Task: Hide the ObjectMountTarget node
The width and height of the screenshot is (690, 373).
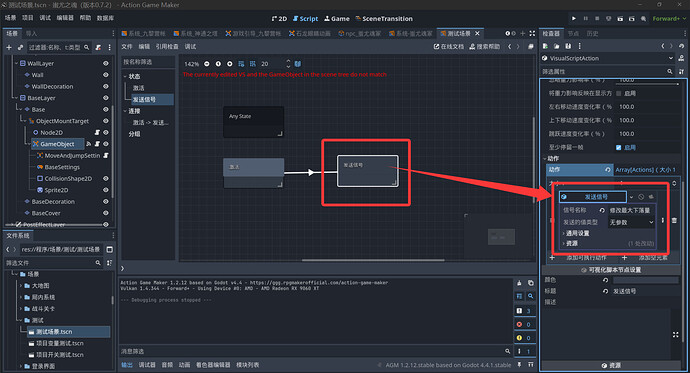Action: pyautogui.click(x=106, y=121)
